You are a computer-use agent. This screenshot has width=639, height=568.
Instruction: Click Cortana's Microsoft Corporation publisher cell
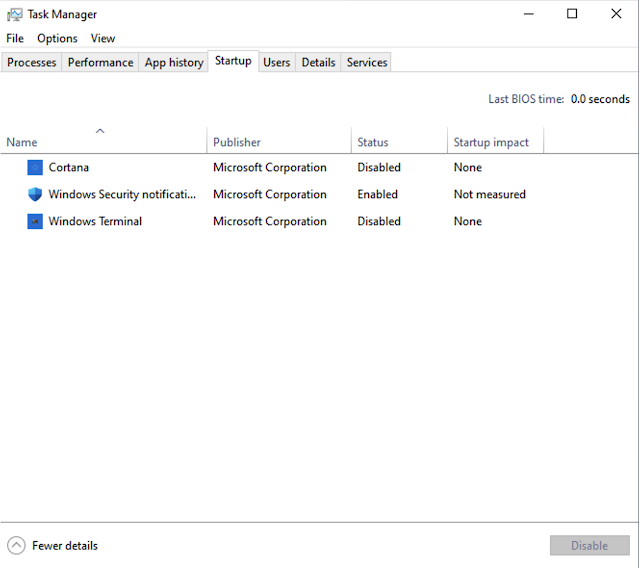[270, 167]
